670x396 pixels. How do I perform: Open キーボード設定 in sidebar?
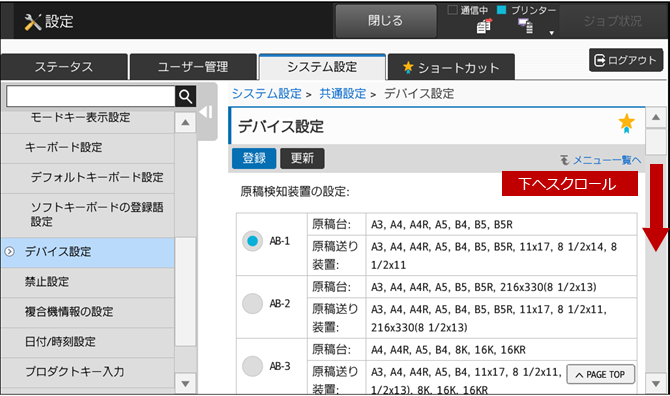point(88,147)
